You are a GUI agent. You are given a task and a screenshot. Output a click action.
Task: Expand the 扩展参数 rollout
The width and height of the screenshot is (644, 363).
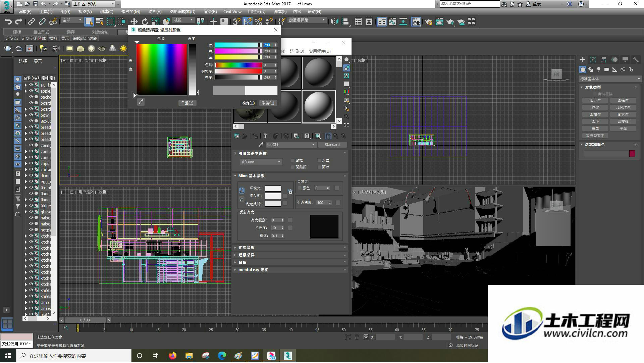point(290,248)
